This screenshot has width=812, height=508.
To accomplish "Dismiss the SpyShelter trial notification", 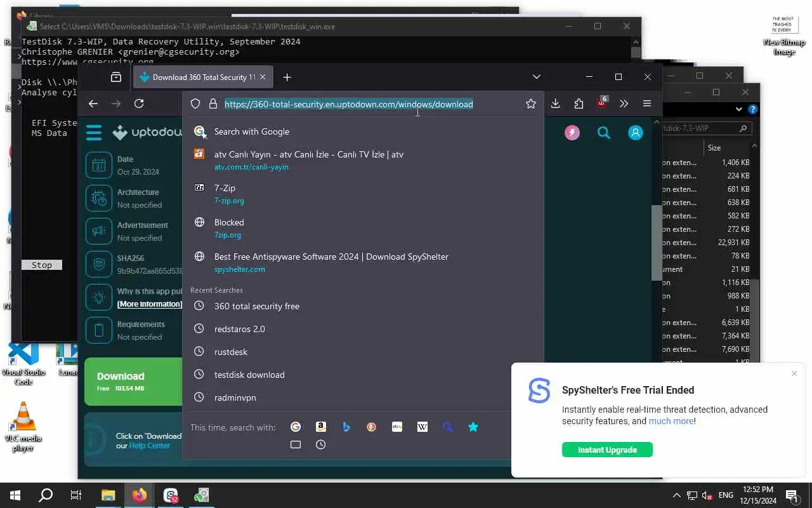I will coord(794,373).
